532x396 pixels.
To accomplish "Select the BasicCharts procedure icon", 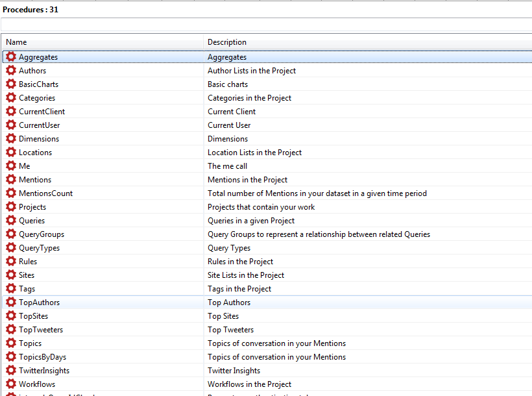I will coord(11,84).
